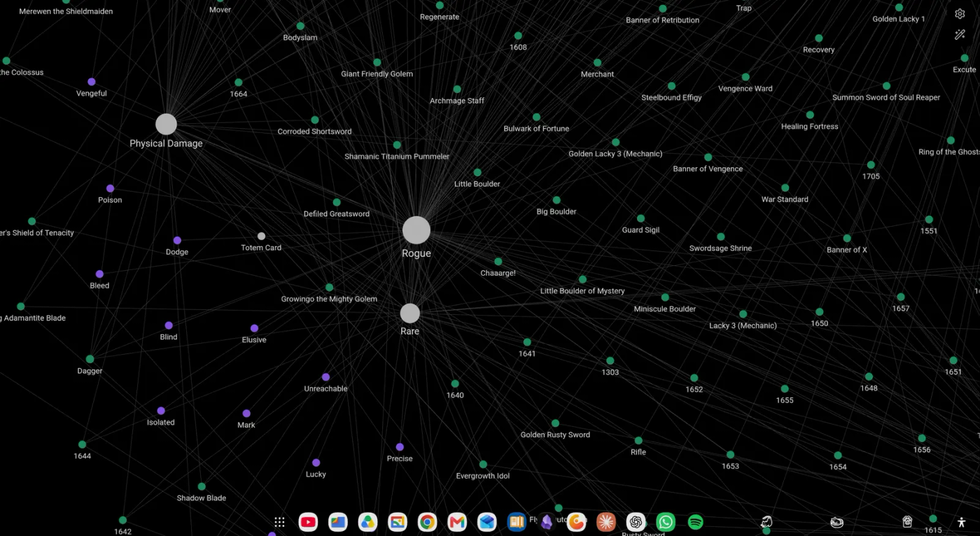Click the Dagger green node
Screen dimensions: 980x536
tap(90, 359)
